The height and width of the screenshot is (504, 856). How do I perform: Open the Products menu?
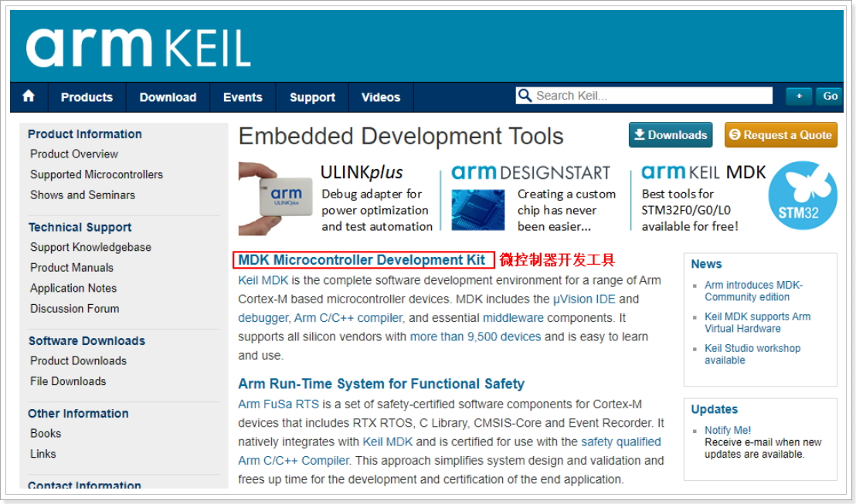tap(87, 97)
